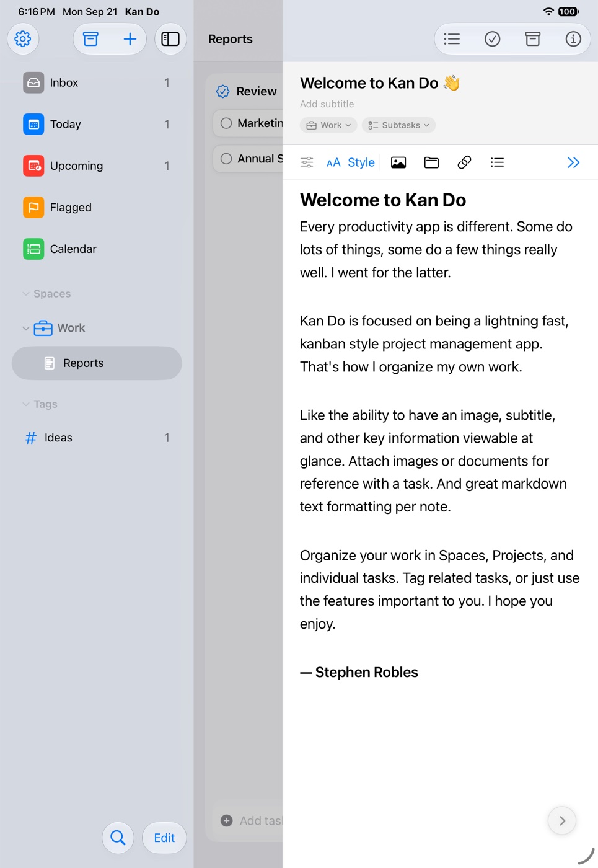Viewport: 598px width, 868px height.
Task: Complete the Marketing task circle
Action: [x=226, y=123]
